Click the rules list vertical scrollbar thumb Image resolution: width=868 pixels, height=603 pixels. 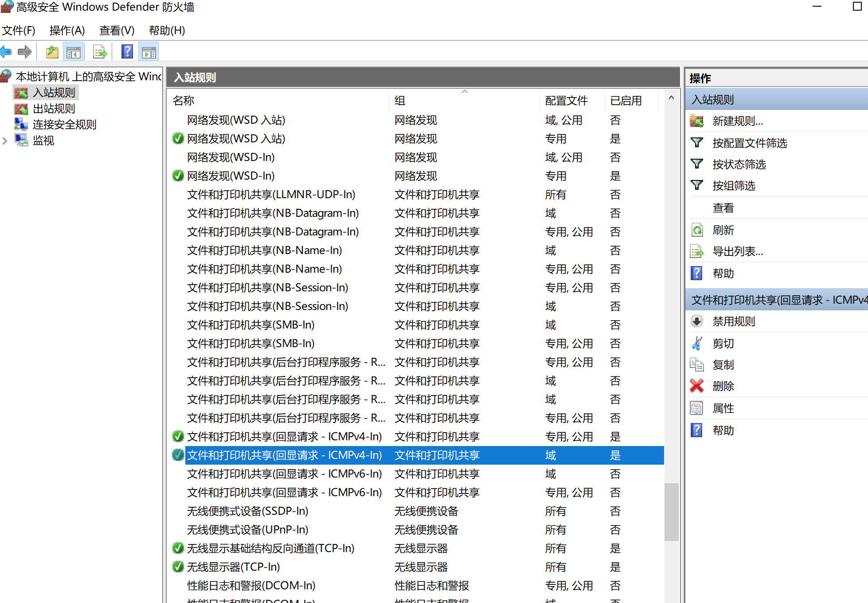tap(671, 512)
